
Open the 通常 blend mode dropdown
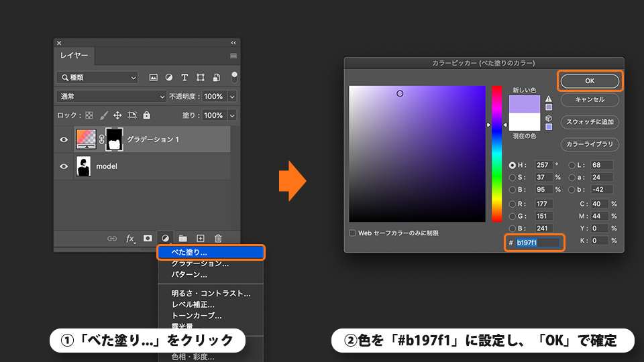click(111, 97)
